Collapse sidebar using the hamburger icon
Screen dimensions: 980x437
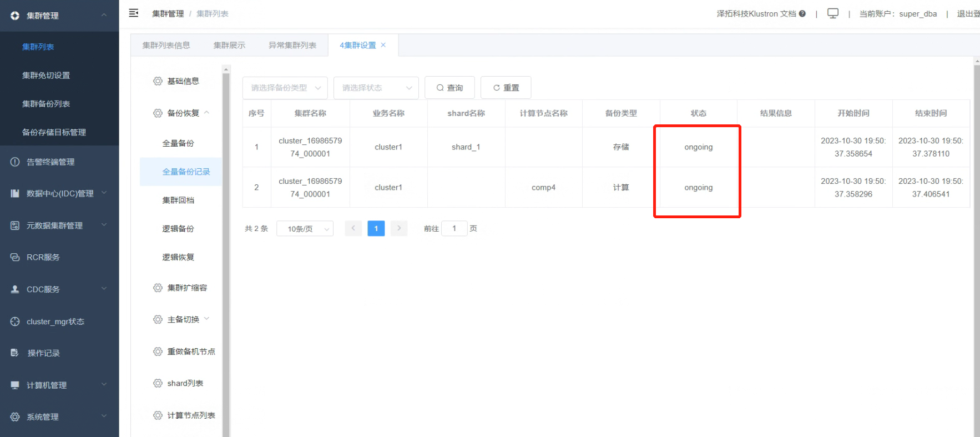(x=134, y=13)
